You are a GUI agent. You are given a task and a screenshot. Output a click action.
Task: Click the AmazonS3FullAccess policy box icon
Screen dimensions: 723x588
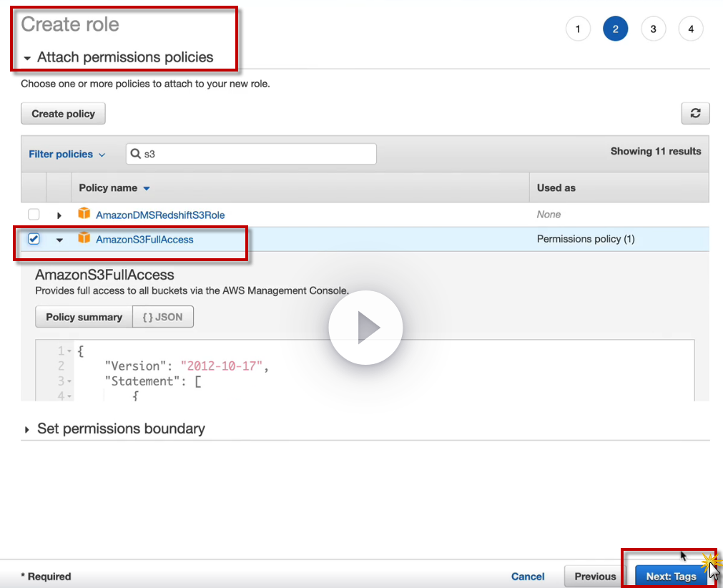(x=84, y=237)
